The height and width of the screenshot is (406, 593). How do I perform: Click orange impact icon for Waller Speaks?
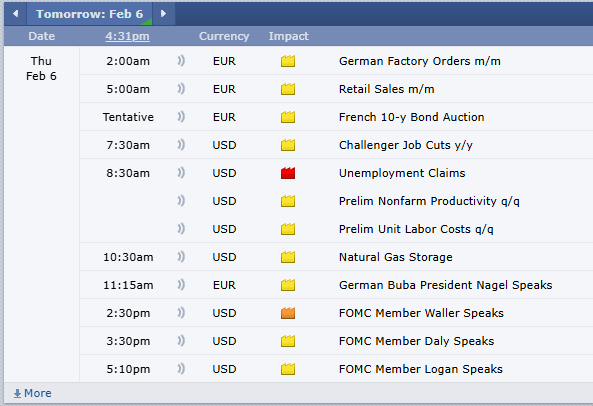(x=288, y=313)
